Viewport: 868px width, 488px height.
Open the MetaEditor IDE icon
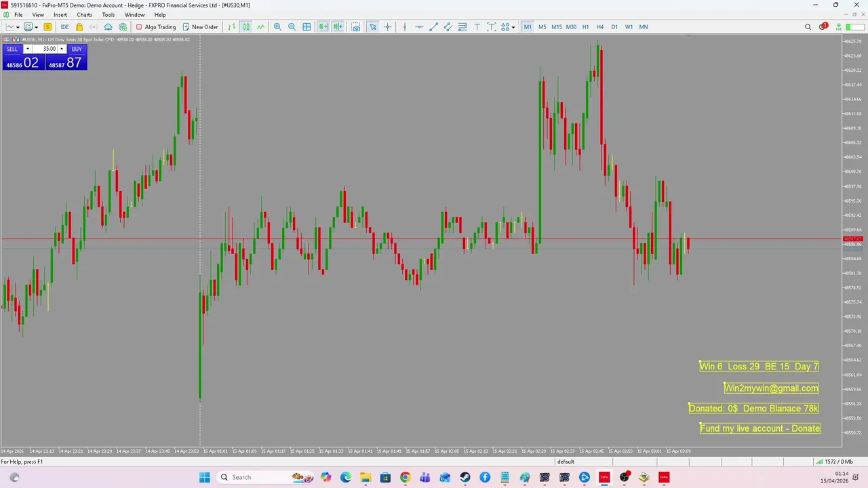[64, 27]
